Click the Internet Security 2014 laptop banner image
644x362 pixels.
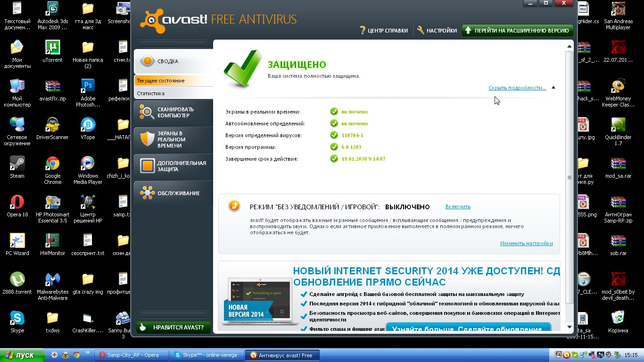[259, 301]
